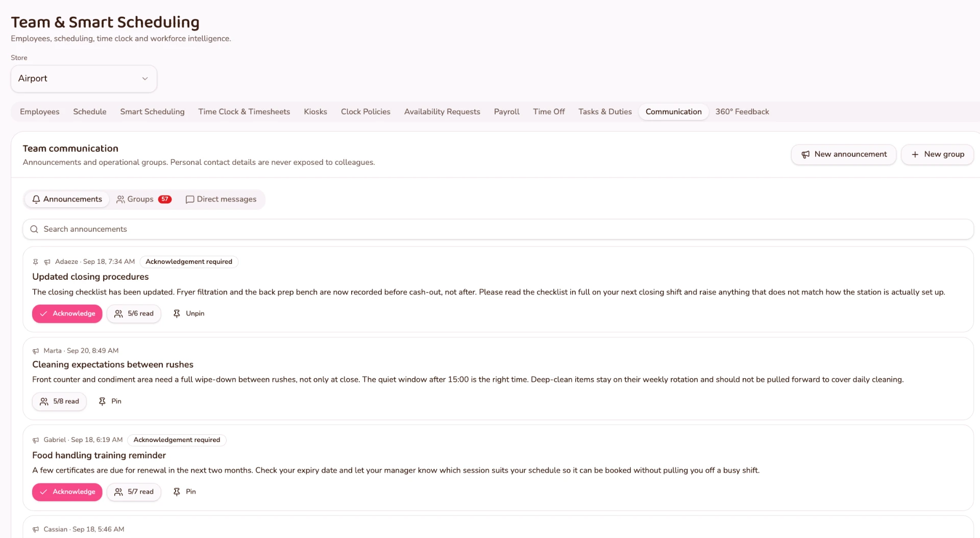980x538 pixels.
Task: Click the chat bubble icon on Direct messages
Action: pyautogui.click(x=190, y=200)
